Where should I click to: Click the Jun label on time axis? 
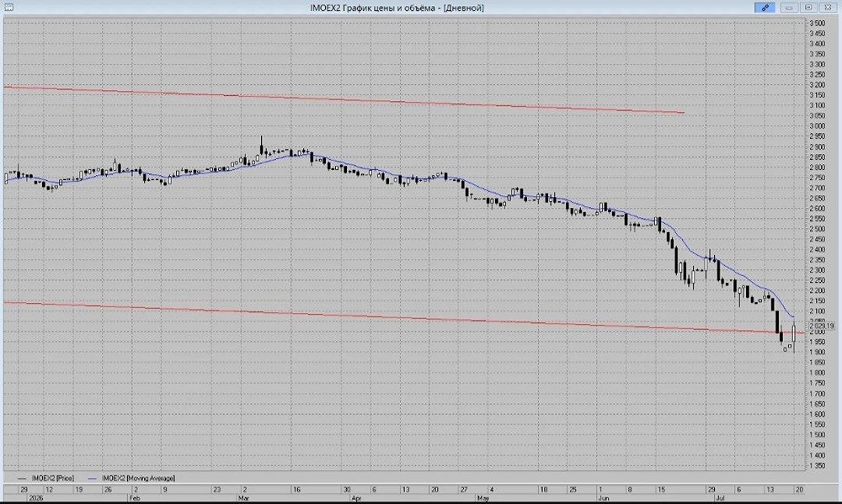(603, 498)
